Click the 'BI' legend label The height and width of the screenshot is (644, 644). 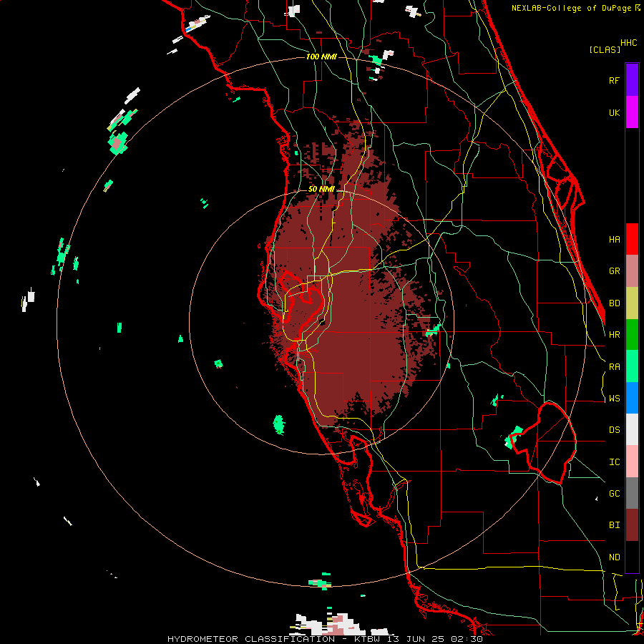[615, 525]
